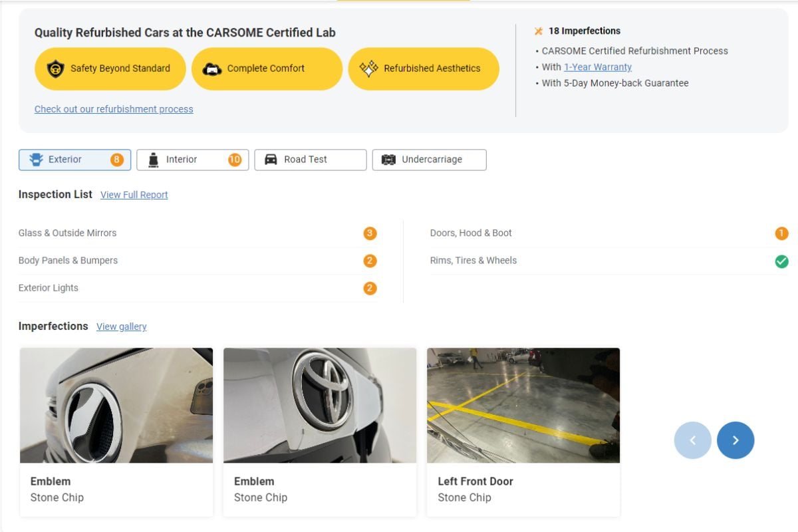Click the car icon in Complete Comfort badge
The height and width of the screenshot is (532, 798).
[211, 68]
